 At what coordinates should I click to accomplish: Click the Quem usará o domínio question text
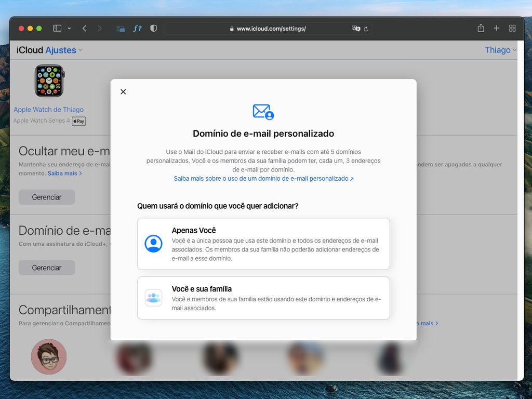218,206
